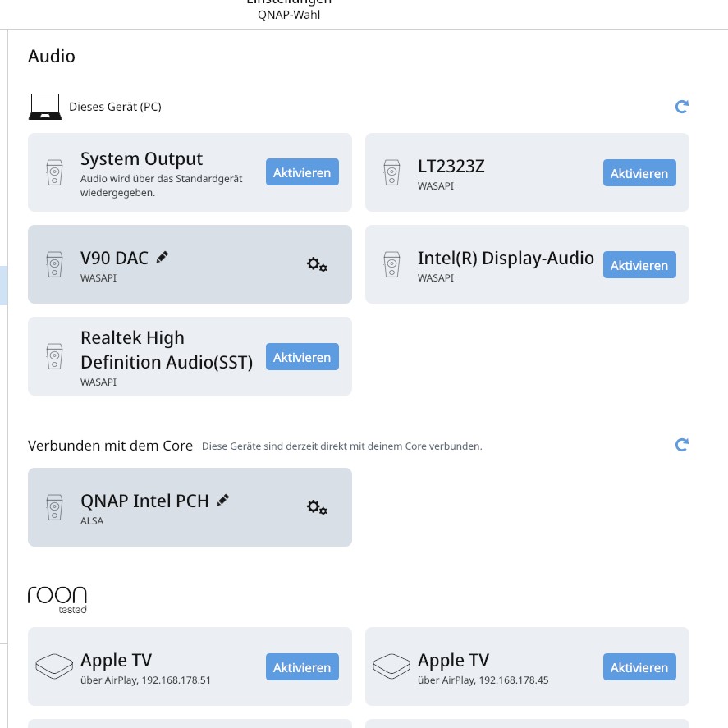The width and height of the screenshot is (728, 728).
Task: Select the QNAP Intel PCH card
Action: point(190,507)
